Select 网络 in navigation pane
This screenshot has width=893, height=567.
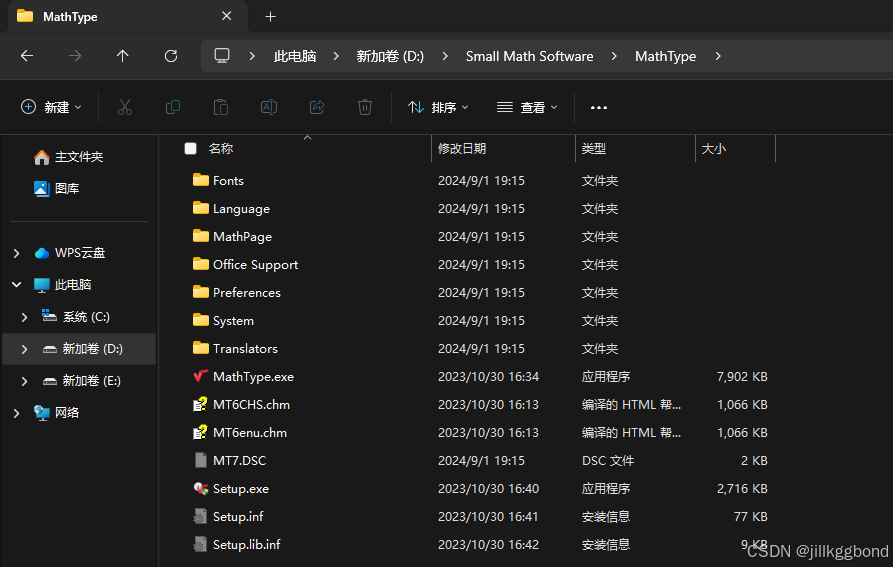click(67, 413)
